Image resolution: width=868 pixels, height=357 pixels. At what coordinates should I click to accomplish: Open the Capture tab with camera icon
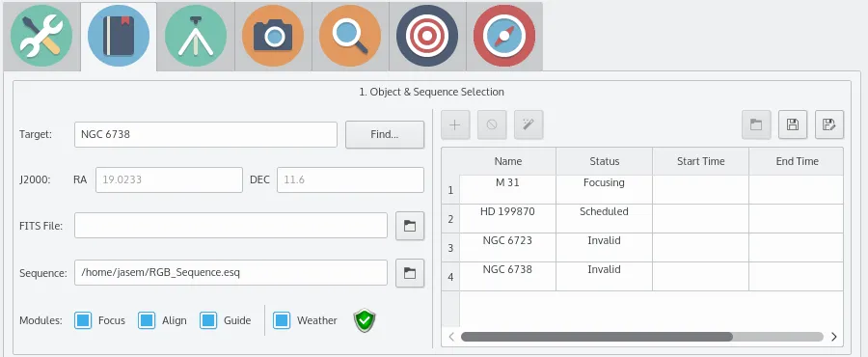(x=273, y=36)
